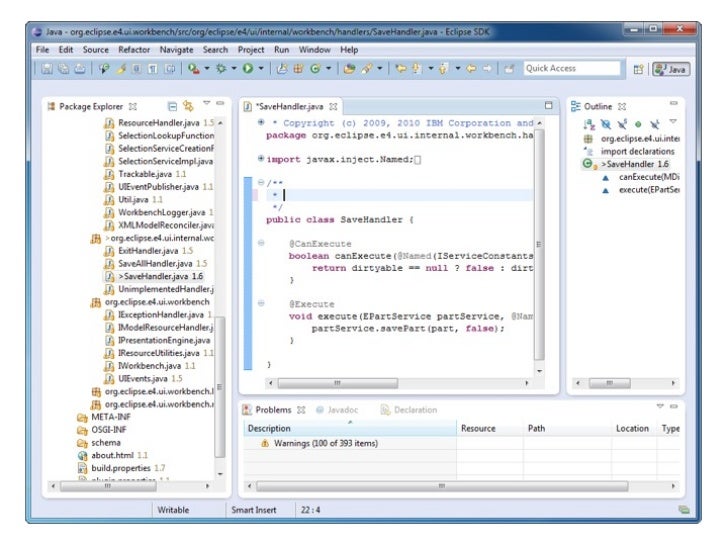
Task: Click the New Java Package icon
Action: pyautogui.click(x=298, y=69)
